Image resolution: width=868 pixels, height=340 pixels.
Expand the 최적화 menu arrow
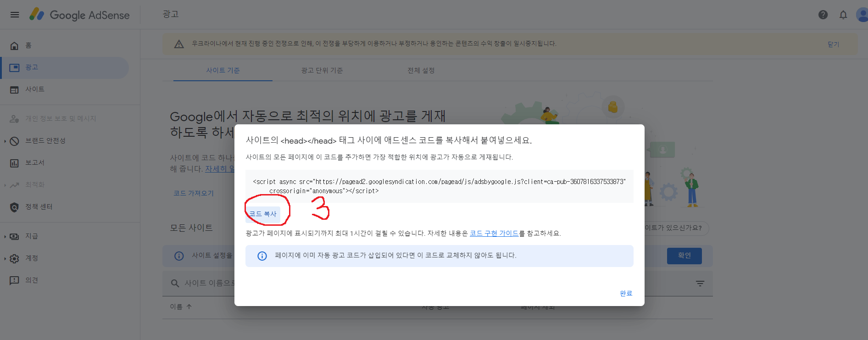click(5, 185)
